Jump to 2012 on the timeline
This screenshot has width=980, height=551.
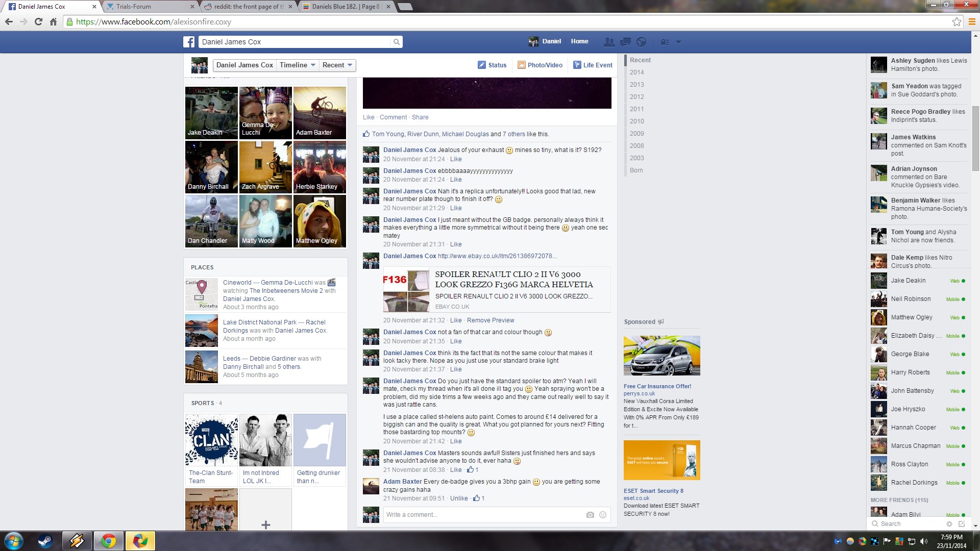tap(636, 97)
